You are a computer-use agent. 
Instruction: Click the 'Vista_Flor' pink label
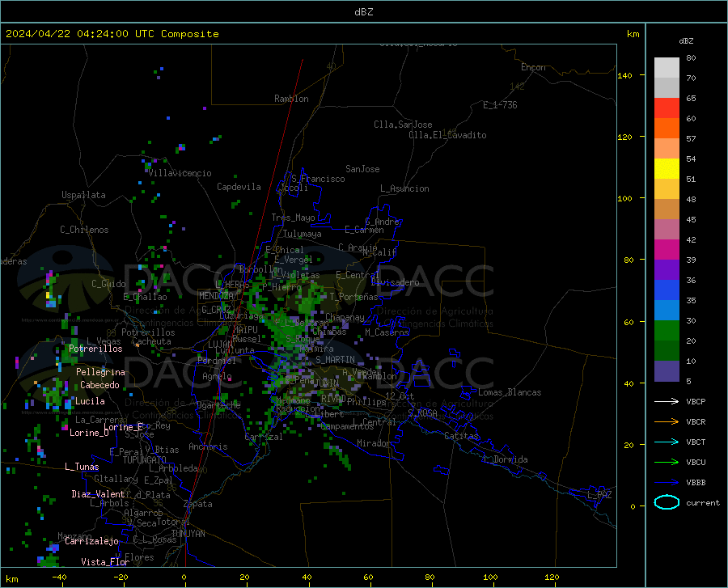pyautogui.click(x=105, y=561)
